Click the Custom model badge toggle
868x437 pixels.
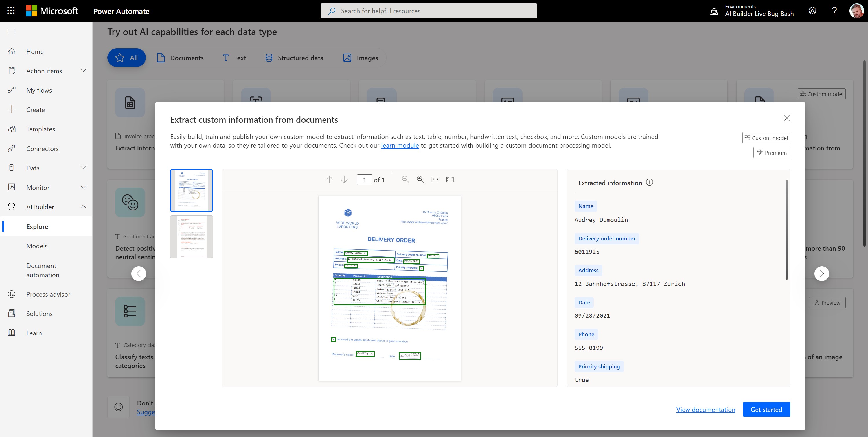767,138
